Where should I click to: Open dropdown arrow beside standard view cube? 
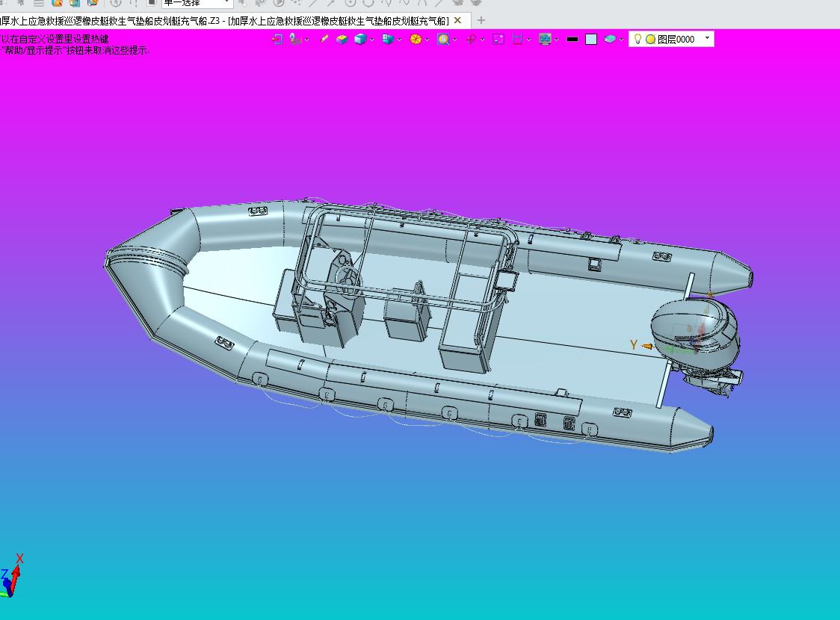(400, 40)
